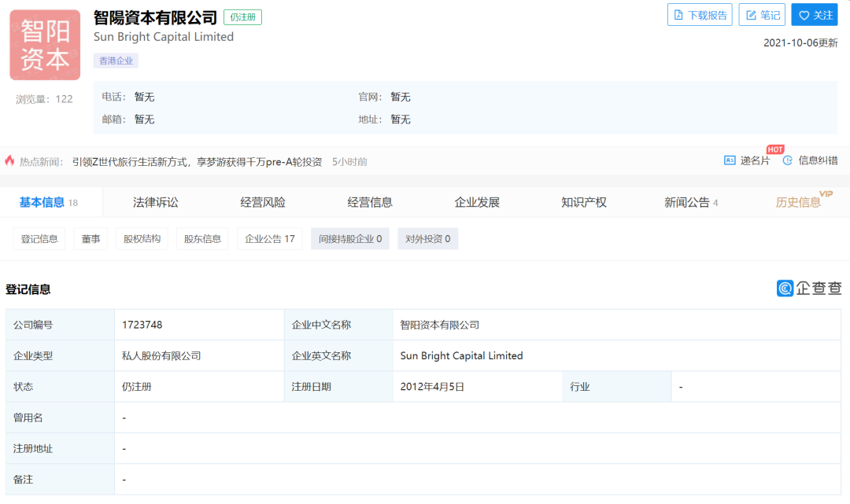Open the 经营信息 tab
Image resolution: width=850 pixels, height=504 pixels.
pyautogui.click(x=370, y=203)
